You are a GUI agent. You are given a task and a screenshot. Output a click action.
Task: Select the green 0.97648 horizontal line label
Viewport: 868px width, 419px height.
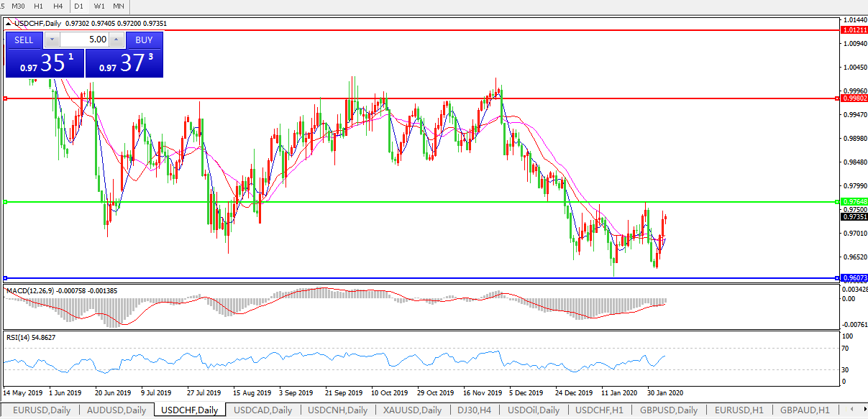(854, 202)
